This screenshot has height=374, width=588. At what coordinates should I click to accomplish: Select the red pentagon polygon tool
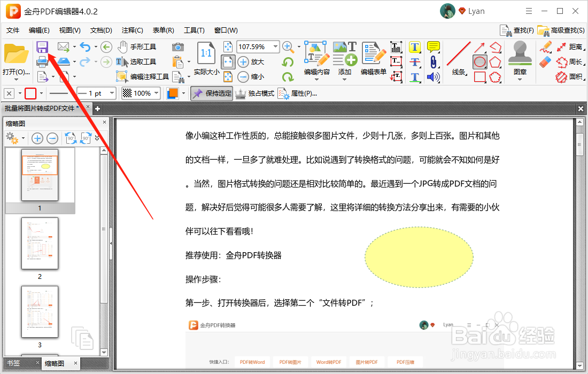coord(496,62)
